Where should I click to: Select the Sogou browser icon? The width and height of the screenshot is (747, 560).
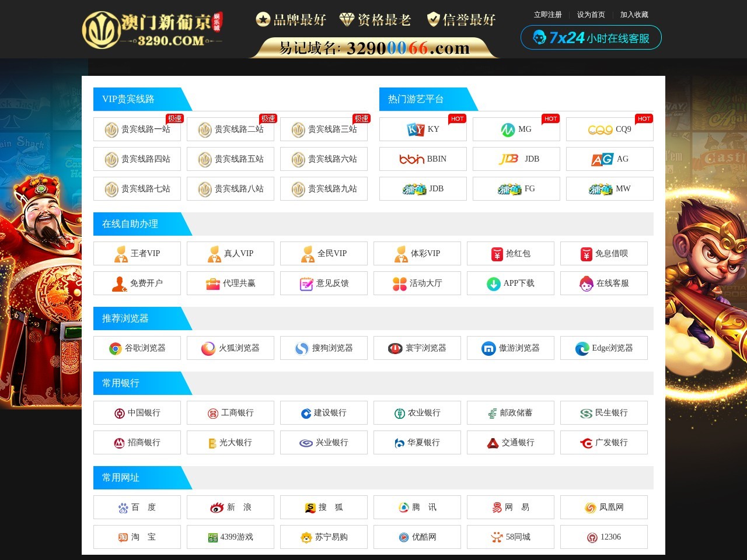coord(302,348)
